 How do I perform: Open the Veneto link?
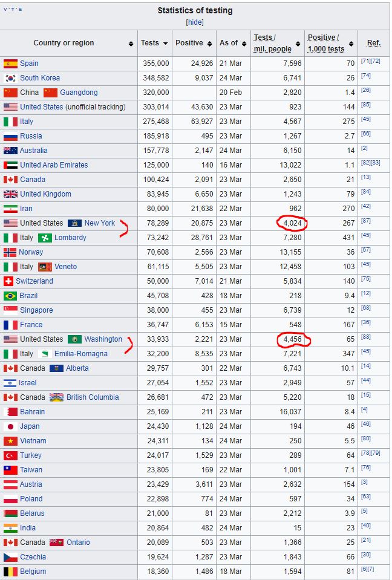(66, 266)
